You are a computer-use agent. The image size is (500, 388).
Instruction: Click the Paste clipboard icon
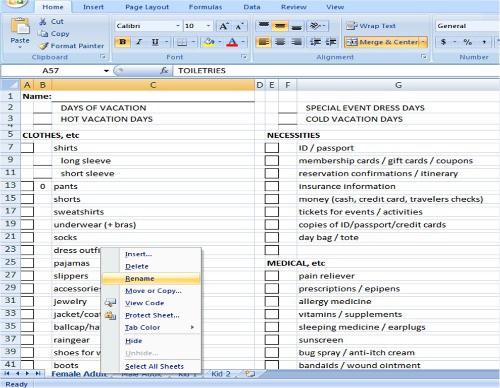20,27
